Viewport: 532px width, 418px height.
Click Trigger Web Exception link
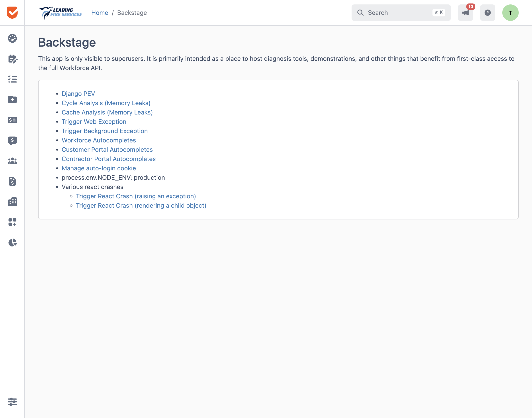(94, 122)
